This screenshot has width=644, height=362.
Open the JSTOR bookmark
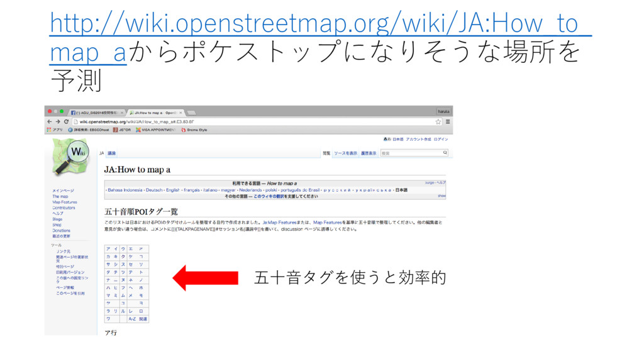122,129
